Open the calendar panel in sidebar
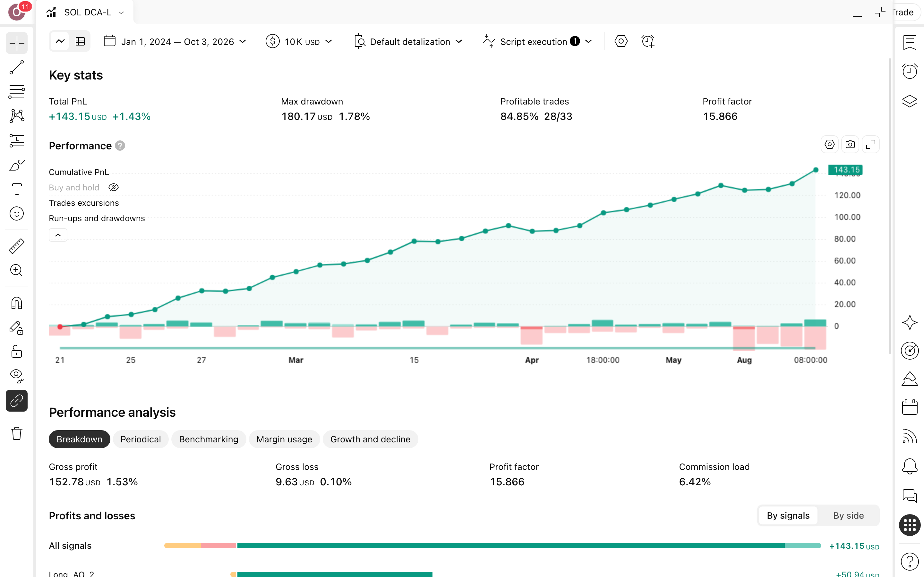The width and height of the screenshot is (924, 577). pos(910,407)
